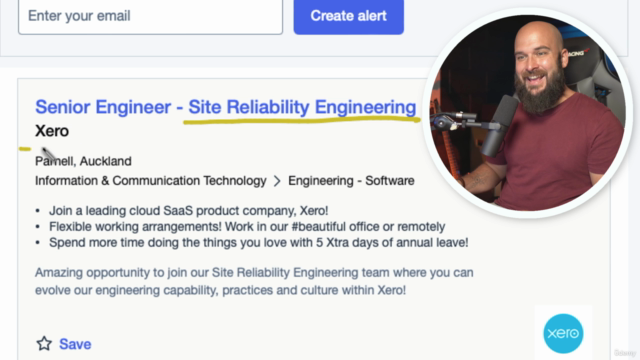The image size is (640, 360).
Task: Click the Xero company name
Action: click(x=52, y=131)
